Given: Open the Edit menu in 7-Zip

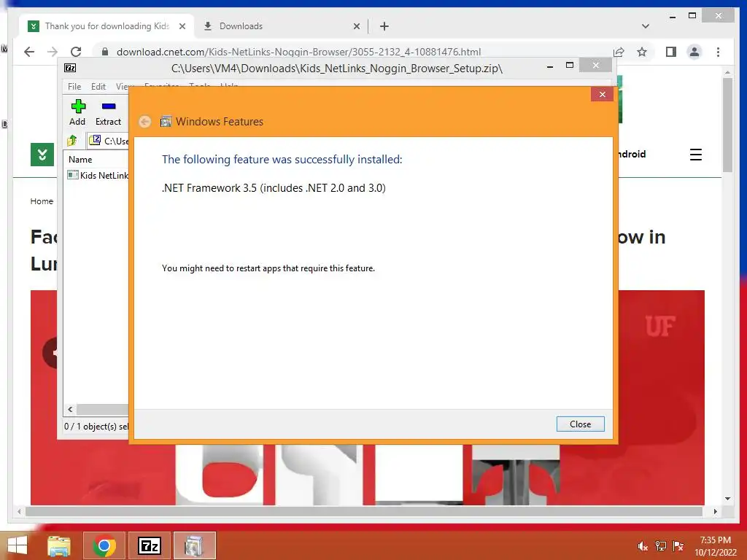Looking at the screenshot, I should click(x=98, y=87).
